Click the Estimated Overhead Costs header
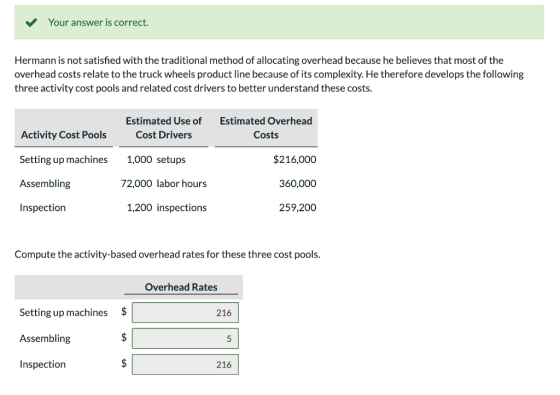The width and height of the screenshot is (560, 395). pyautogui.click(x=266, y=128)
